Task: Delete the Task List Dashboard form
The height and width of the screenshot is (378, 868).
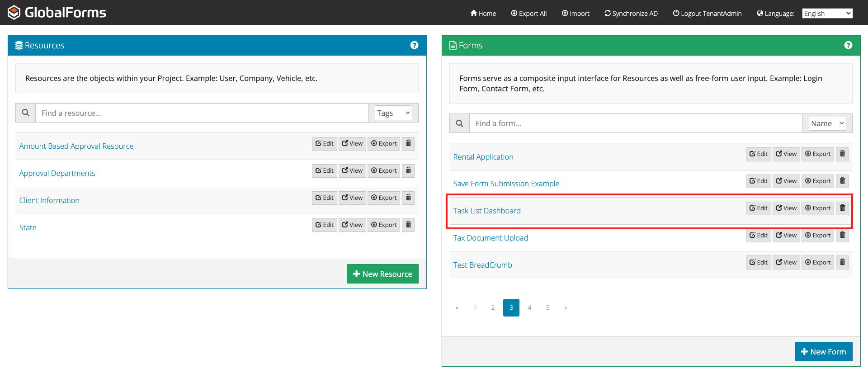Action: click(842, 208)
